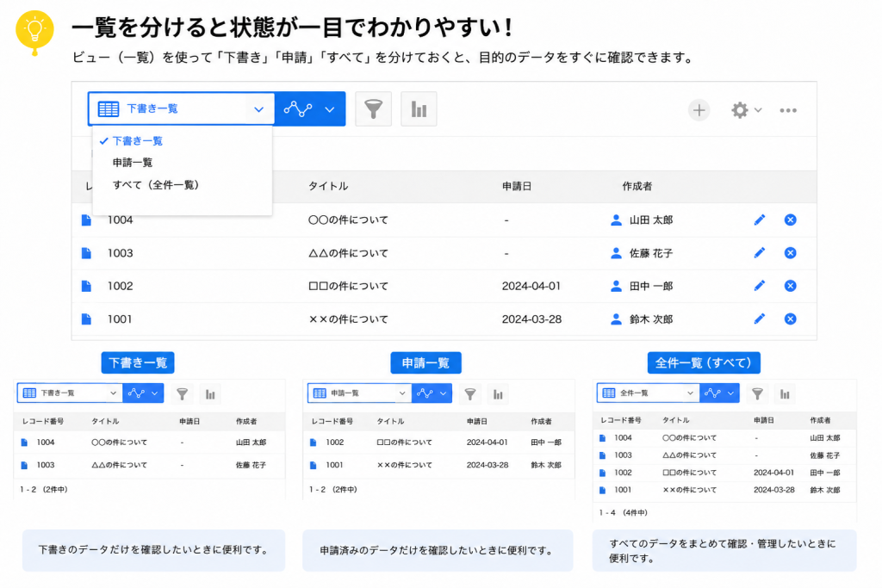Viewport: 882px width, 588px height.
Task: Click graph button in 全件一覧 thumbnail panel
Action: [x=719, y=393]
